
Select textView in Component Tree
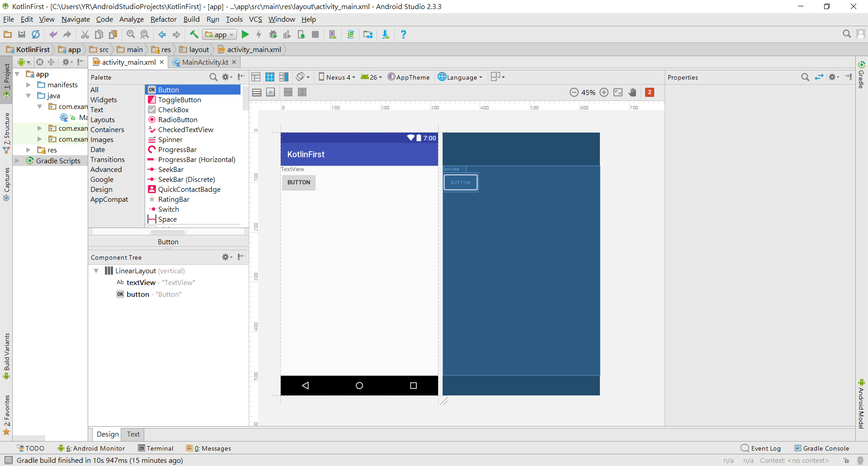141,282
